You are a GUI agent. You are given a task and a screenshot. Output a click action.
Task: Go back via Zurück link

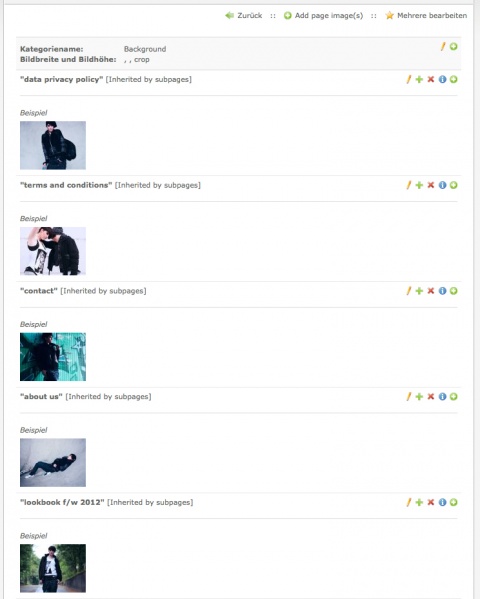coord(244,16)
